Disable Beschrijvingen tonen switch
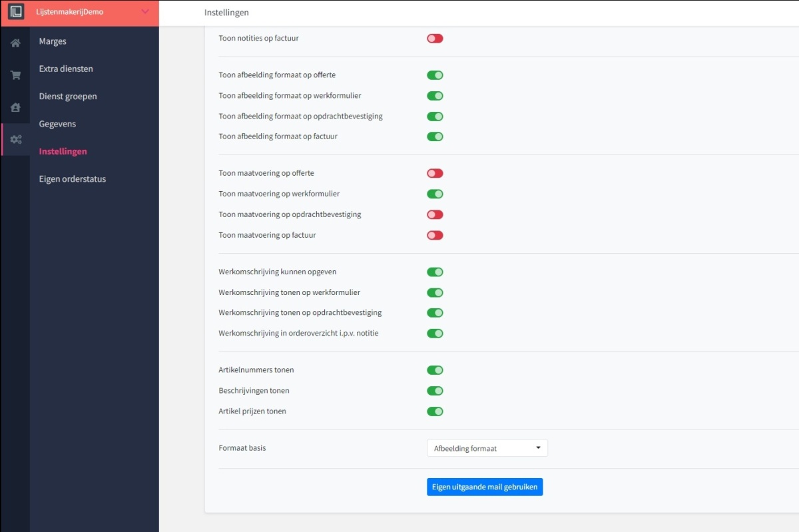The image size is (799, 532). pos(435,391)
